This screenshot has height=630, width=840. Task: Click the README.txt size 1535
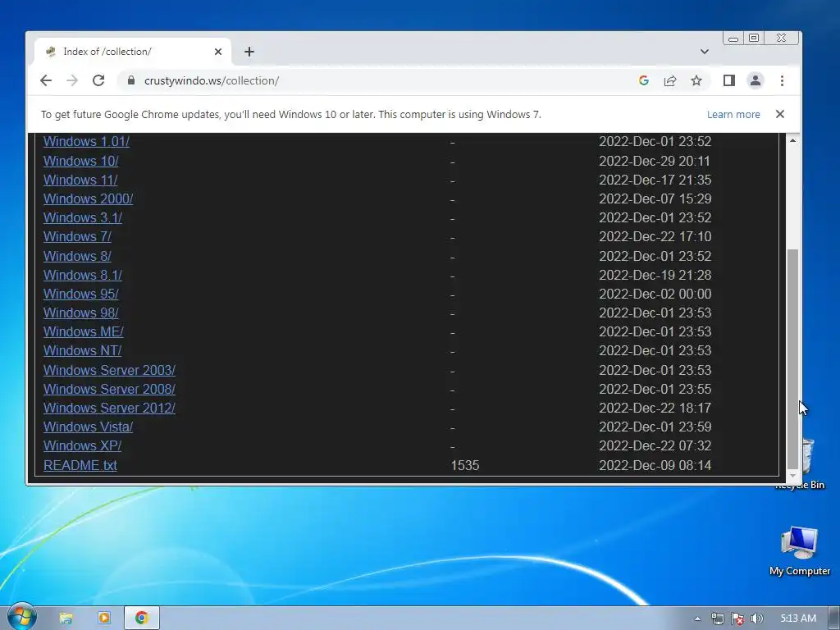(465, 465)
